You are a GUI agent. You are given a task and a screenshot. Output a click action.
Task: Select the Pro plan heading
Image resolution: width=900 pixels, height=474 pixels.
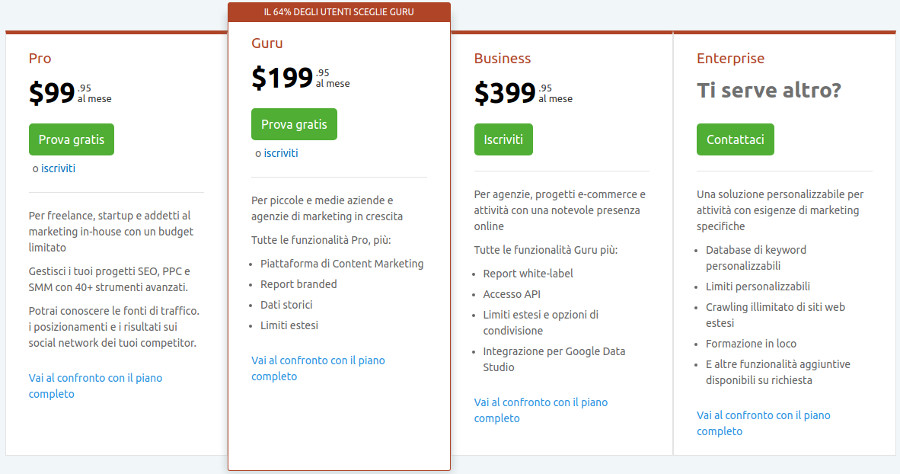(40, 59)
